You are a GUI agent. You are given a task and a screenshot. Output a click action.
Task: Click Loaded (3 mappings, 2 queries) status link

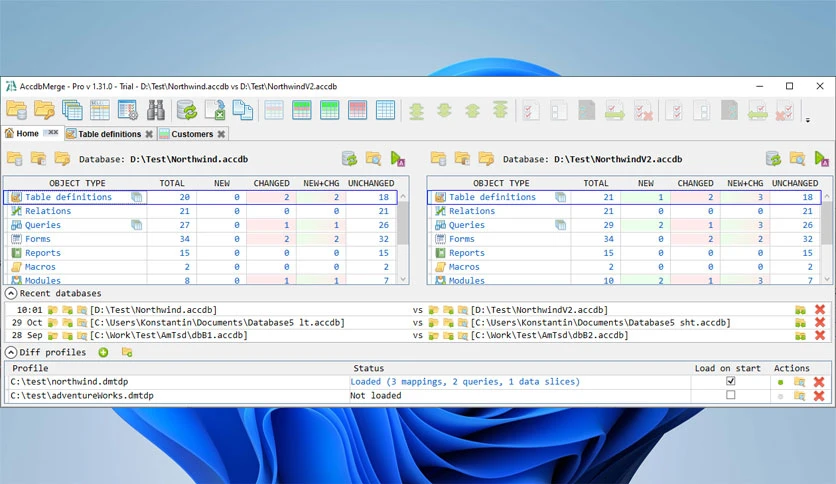[464, 382]
